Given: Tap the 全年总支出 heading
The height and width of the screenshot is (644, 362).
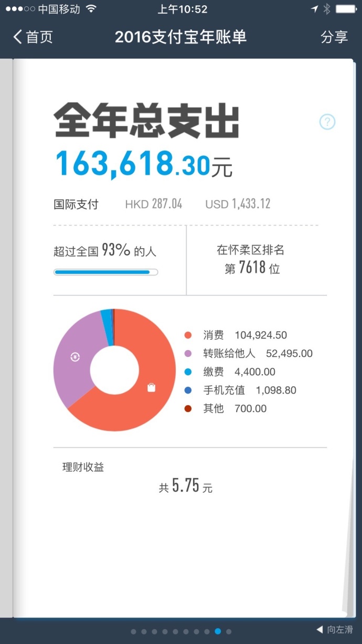Looking at the screenshot, I should coord(147,122).
